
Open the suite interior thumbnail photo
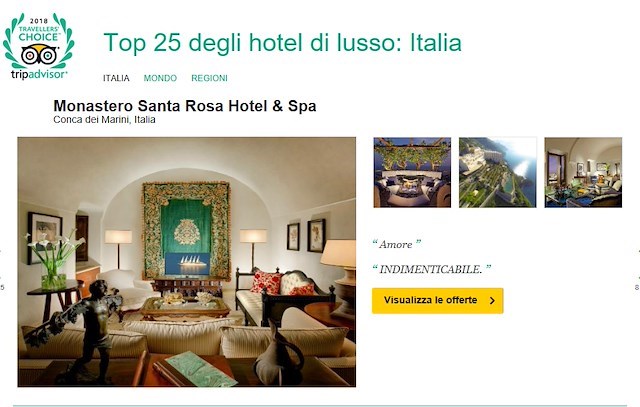[583, 172]
